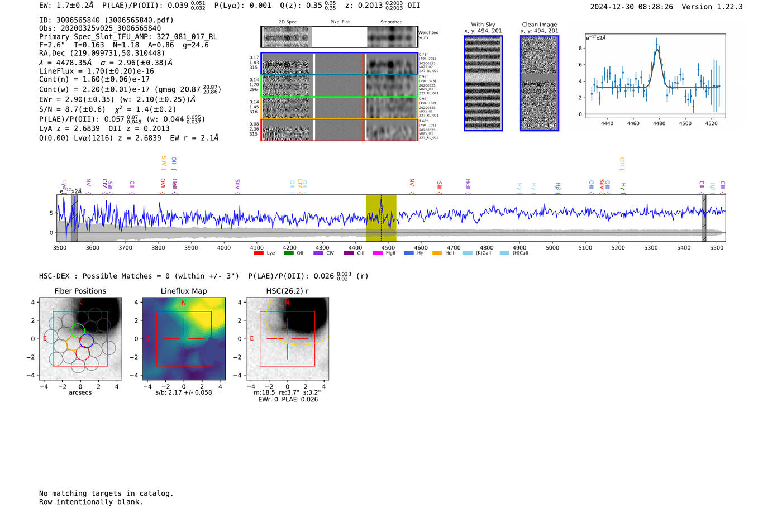Click the orange HeII legend swatch
782x532 pixels.
point(437,253)
